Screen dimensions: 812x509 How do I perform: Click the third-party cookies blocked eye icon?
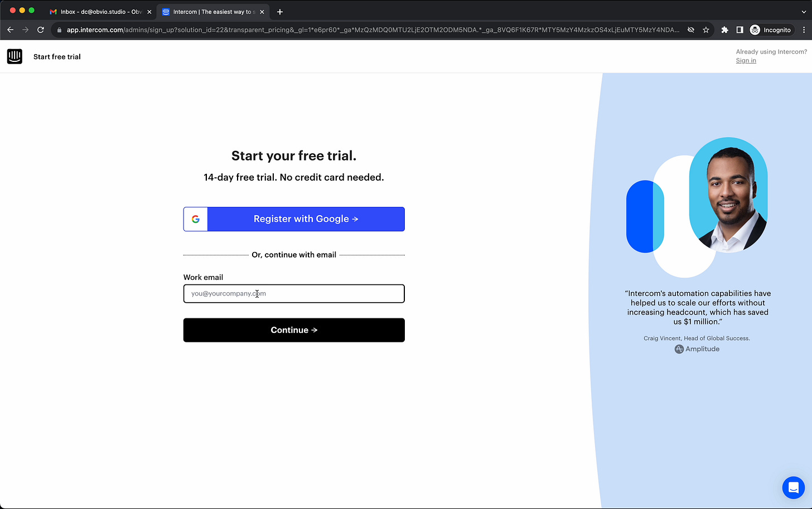[x=691, y=30]
